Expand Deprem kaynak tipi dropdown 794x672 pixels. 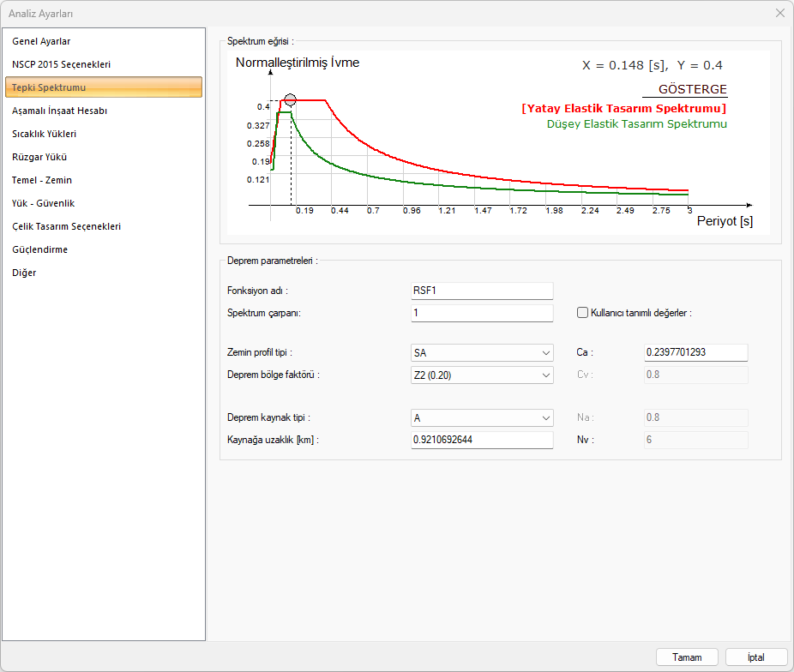pyautogui.click(x=482, y=418)
